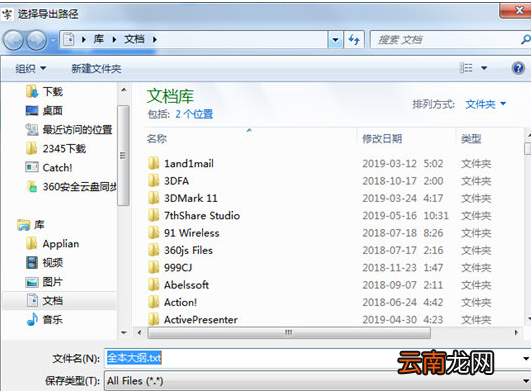This screenshot has height=391, width=531.
Task: Click the navigation pane scroll down arrow
Action: pyautogui.click(x=124, y=333)
